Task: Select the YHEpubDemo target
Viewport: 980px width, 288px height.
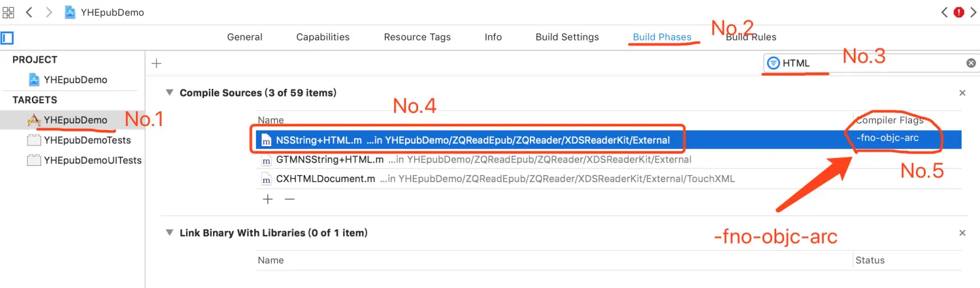Action: [x=76, y=120]
